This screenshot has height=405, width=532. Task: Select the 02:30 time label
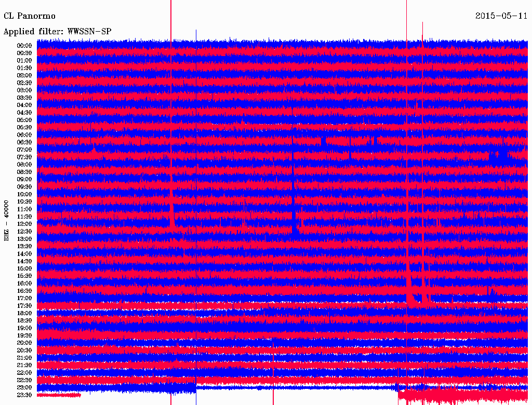click(24, 83)
